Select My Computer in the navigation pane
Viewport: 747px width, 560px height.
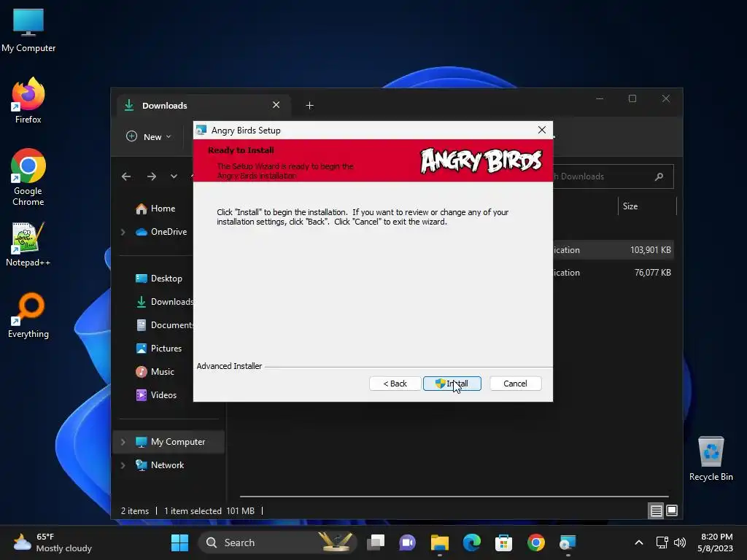[x=170, y=442]
